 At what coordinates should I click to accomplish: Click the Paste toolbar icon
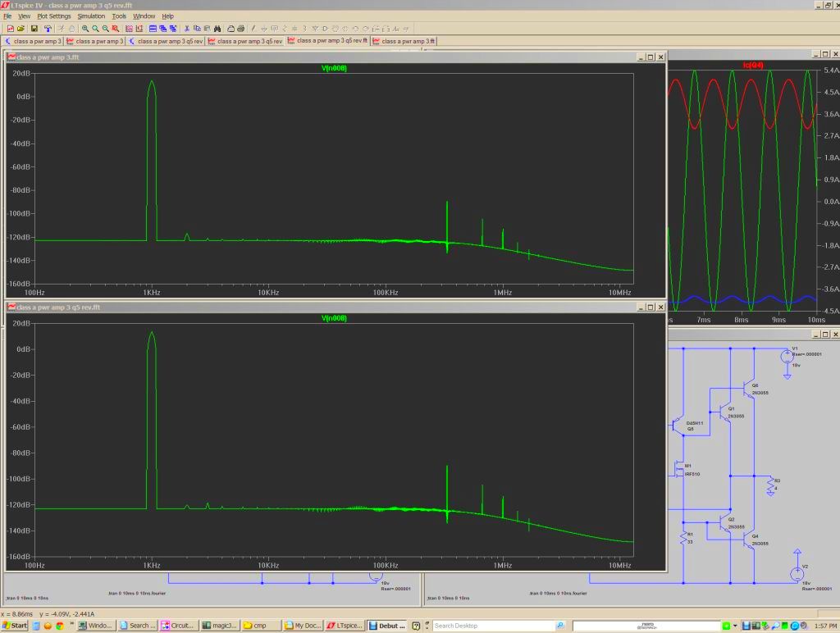point(207,29)
